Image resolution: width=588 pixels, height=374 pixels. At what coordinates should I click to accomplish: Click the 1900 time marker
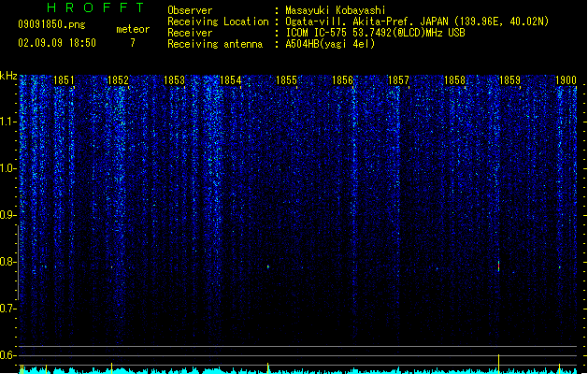(x=566, y=80)
